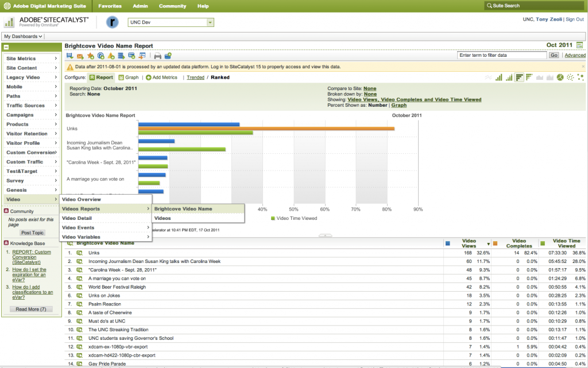Open the Favorites top menu
Viewport: 588px width, 368px height.
[110, 6]
